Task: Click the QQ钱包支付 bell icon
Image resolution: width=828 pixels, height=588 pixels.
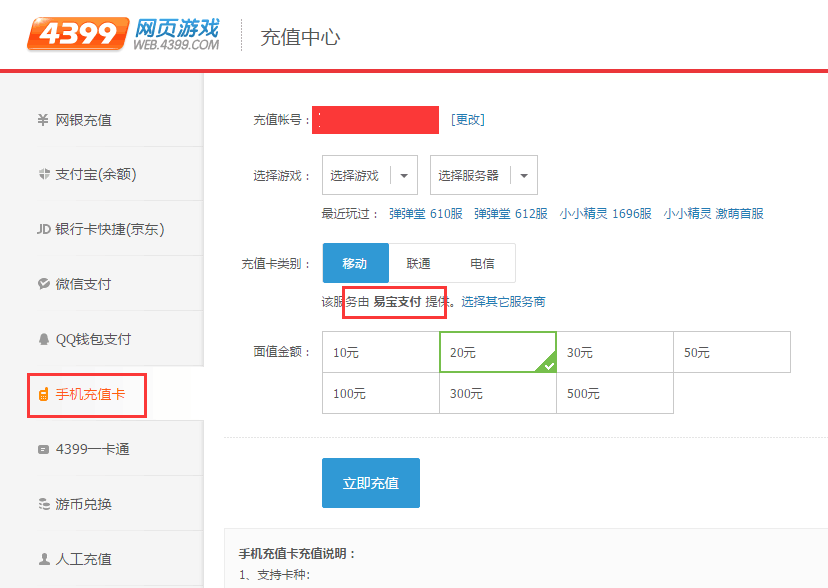Action: point(43,339)
